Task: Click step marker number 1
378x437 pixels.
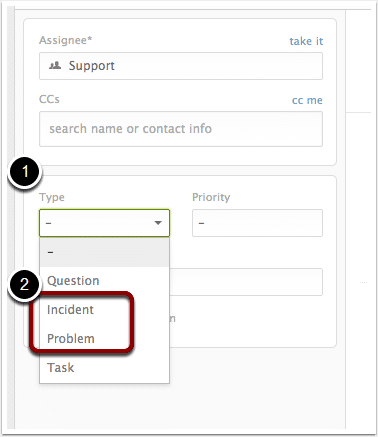Action: tap(25, 172)
